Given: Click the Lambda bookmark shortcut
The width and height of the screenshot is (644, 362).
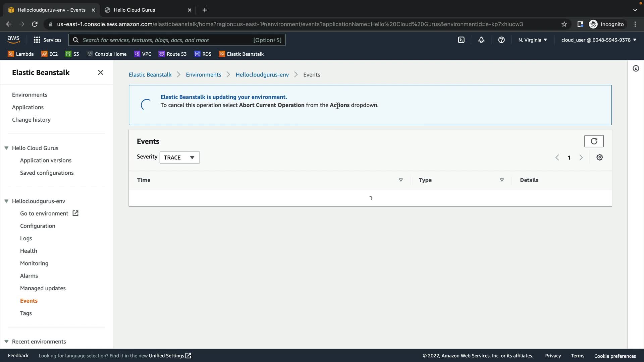Looking at the screenshot, I should click(x=21, y=54).
